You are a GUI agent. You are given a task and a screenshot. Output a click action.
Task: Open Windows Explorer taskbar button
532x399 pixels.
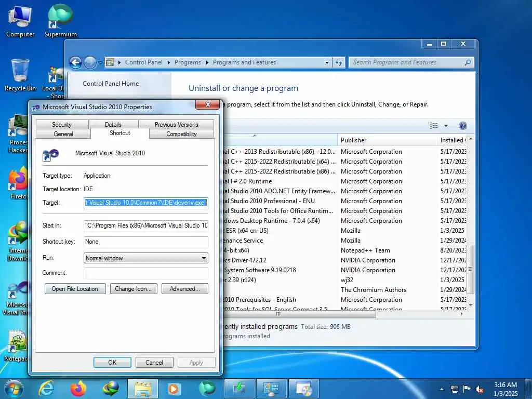pyautogui.click(x=143, y=389)
